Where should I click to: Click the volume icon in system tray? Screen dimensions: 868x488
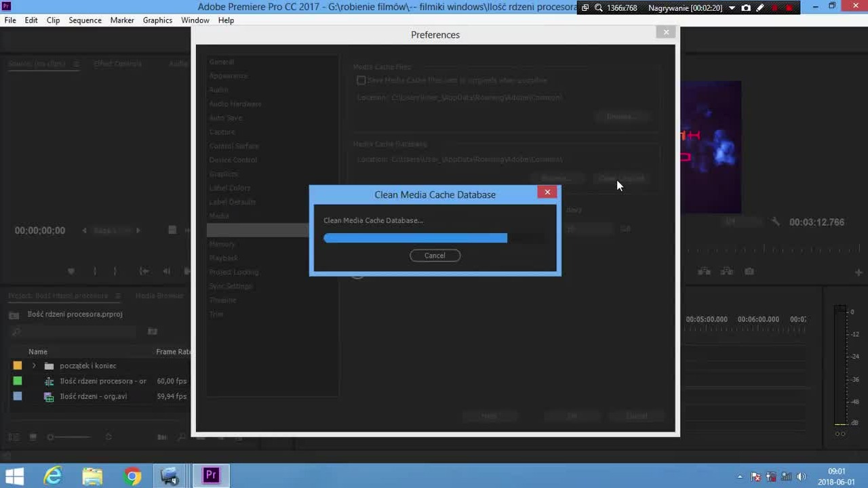point(801,476)
